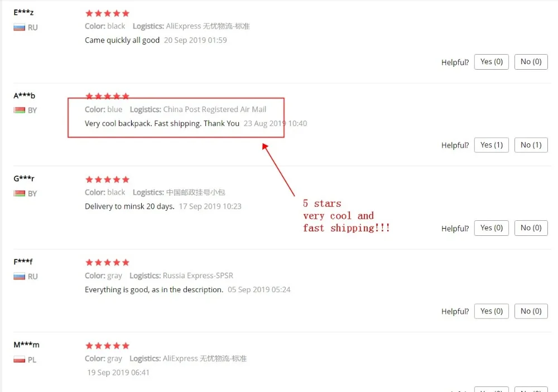Click the reviewer name A***b

(x=24, y=96)
